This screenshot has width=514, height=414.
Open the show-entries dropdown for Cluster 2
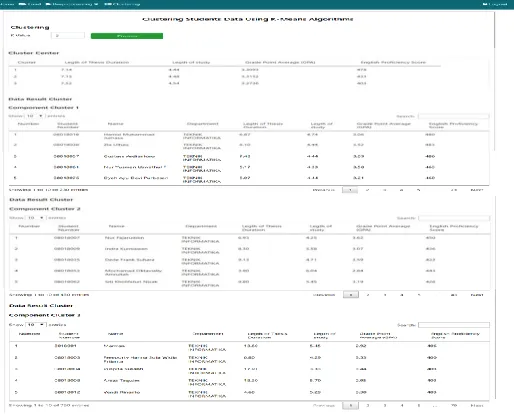35,218
